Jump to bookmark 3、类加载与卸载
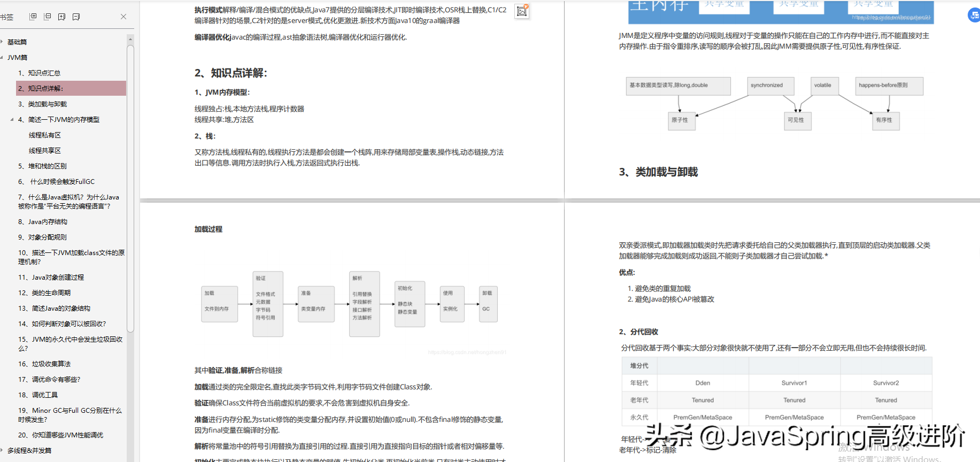 (43, 104)
